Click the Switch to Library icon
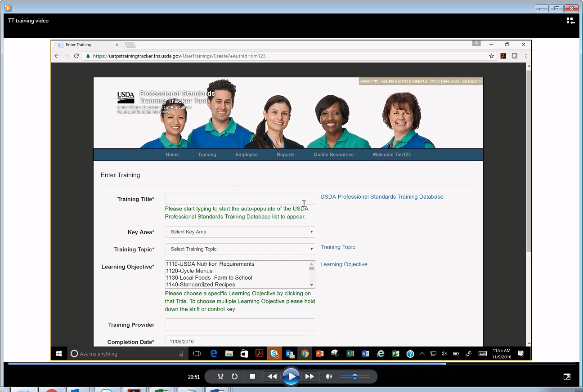The image size is (583, 392). point(570,21)
